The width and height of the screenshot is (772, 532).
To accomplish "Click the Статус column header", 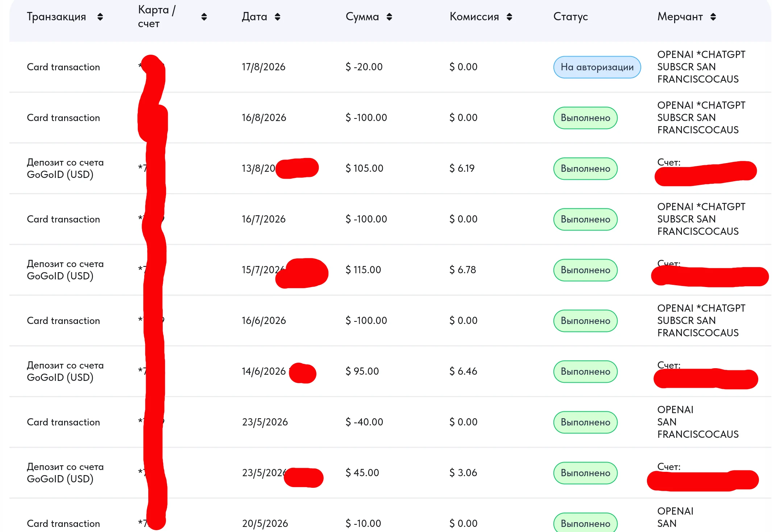I will (x=570, y=17).
